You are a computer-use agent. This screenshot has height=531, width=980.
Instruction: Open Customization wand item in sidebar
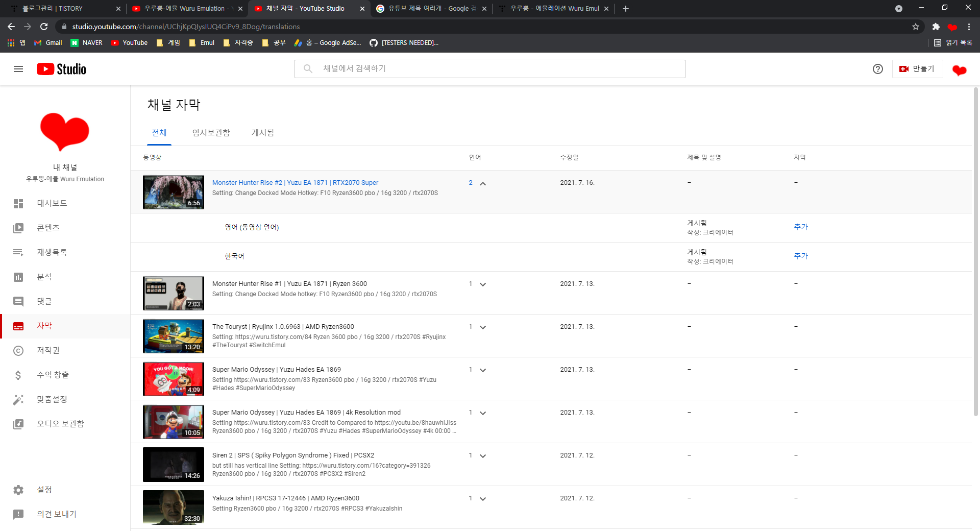click(65, 399)
